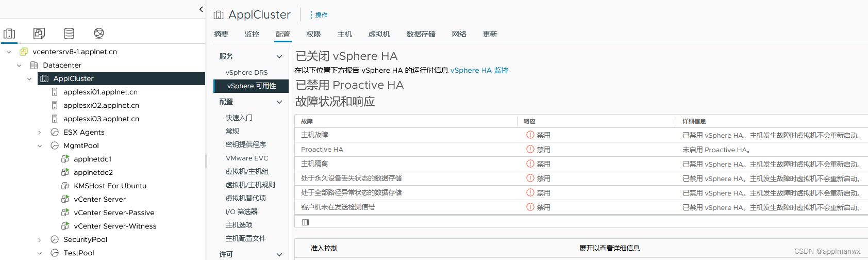Collapse the TestPool resource pool
868x260 pixels.
(x=40, y=253)
